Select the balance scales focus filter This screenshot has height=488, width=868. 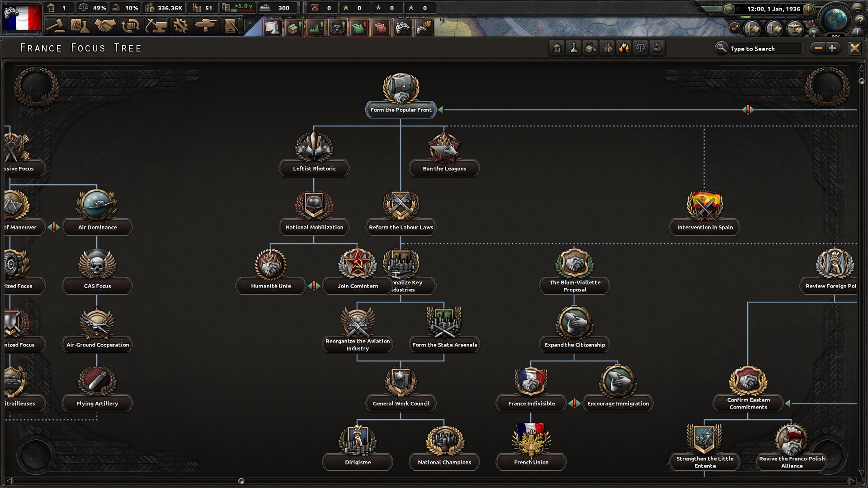coord(641,48)
